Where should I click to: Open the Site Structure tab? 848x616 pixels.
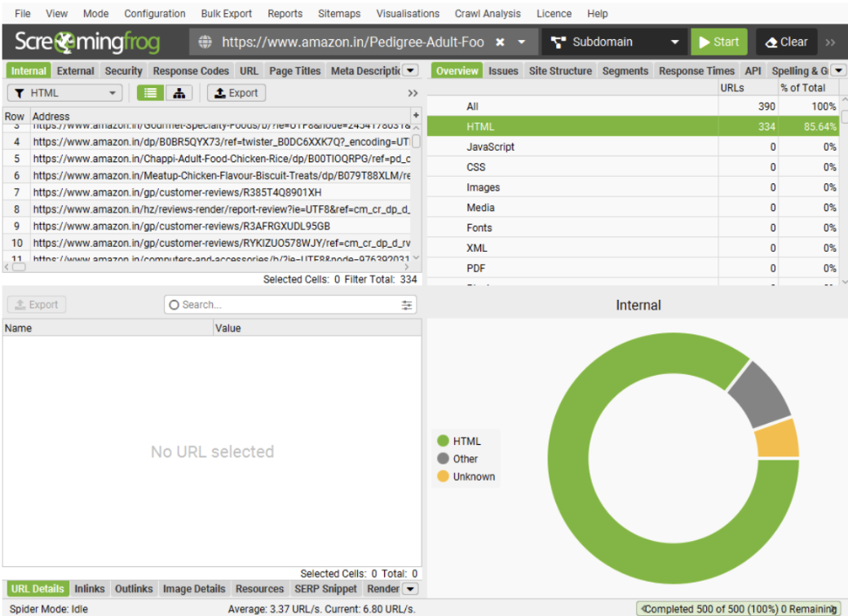560,71
